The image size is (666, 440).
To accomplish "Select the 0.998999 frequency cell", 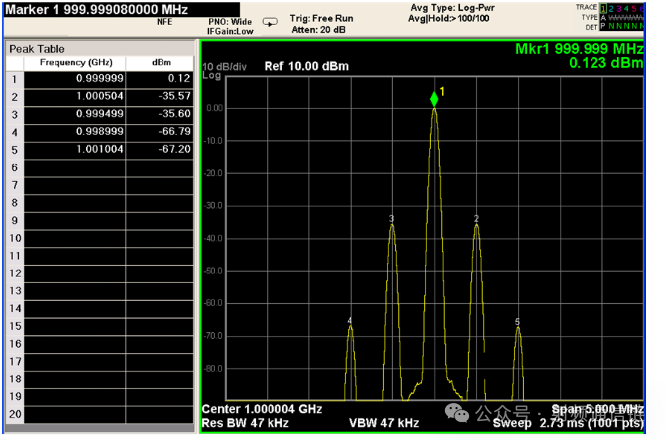I will 75,132.
